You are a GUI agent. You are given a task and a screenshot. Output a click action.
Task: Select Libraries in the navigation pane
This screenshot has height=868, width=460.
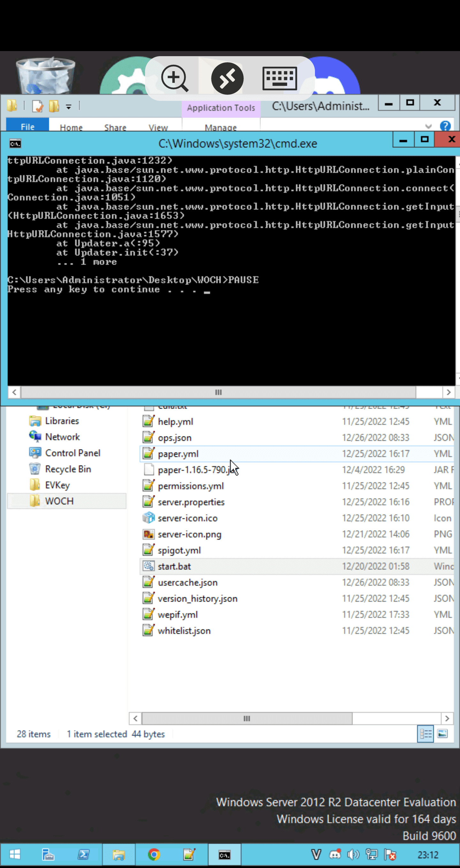click(x=62, y=421)
